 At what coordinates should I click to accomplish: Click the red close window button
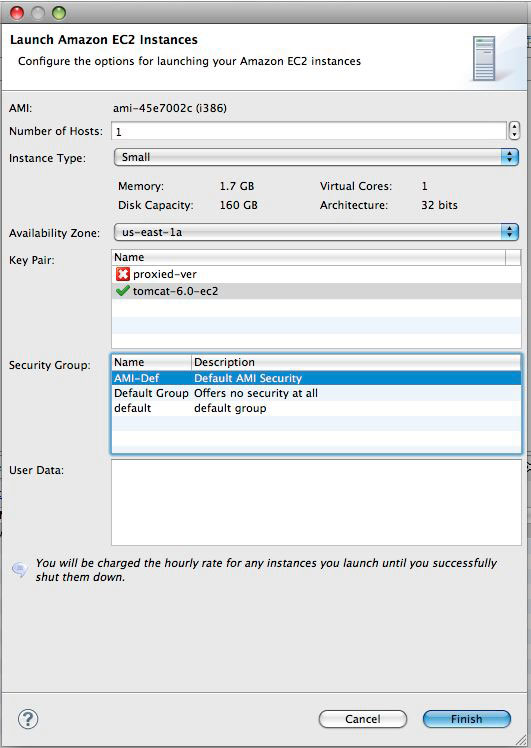17,13
